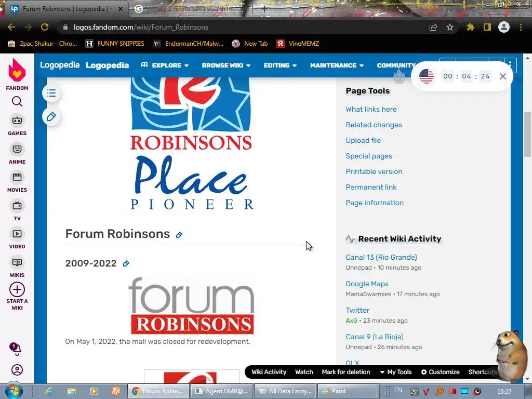The image size is (532, 399).
Task: Click the Robinsons Place Pioneer logo image
Action: tap(191, 144)
